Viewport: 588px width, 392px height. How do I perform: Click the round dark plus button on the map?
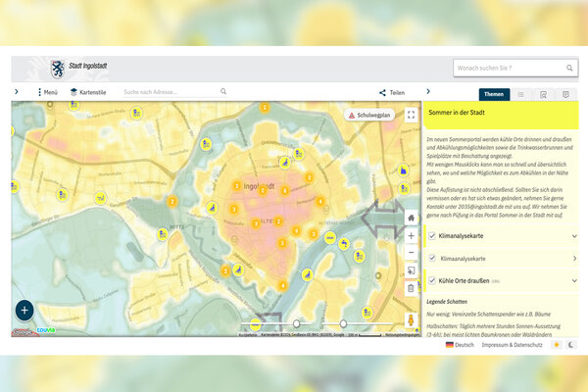click(24, 311)
